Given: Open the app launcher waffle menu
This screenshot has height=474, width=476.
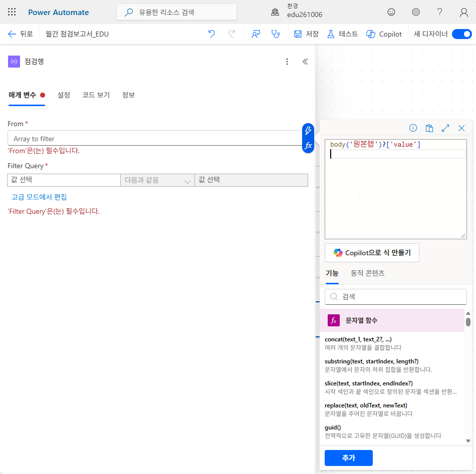Looking at the screenshot, I should click(12, 12).
